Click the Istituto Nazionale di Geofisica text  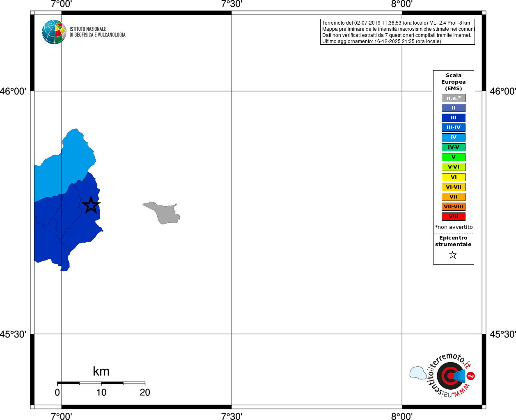(x=97, y=32)
